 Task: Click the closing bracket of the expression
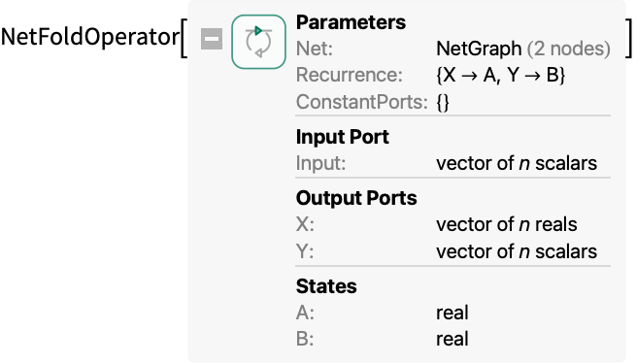(x=628, y=39)
